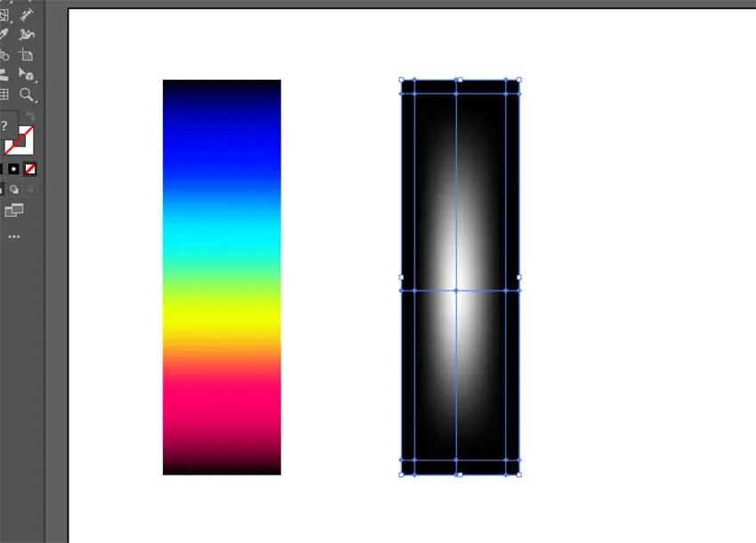Set paint to None with red-slash button
756x543 pixels.
[x=30, y=169]
